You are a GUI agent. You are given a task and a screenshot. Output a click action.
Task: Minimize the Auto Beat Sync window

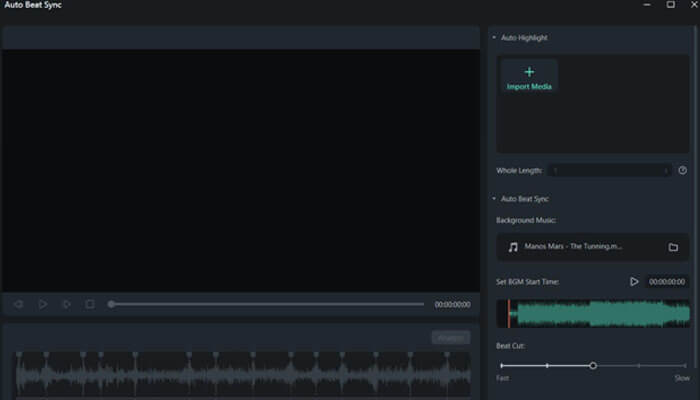(x=647, y=4)
